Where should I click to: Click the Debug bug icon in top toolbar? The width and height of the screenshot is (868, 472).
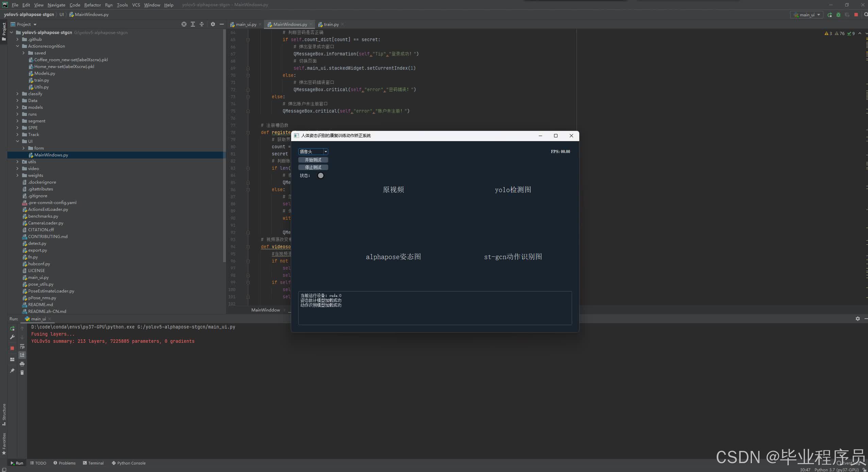point(838,15)
